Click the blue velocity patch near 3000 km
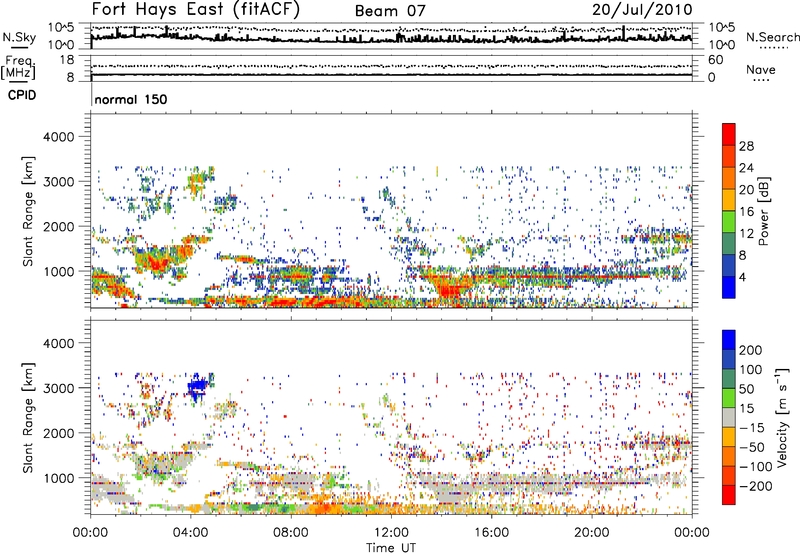Screen dimensions: 800x554 pyautogui.click(x=198, y=387)
